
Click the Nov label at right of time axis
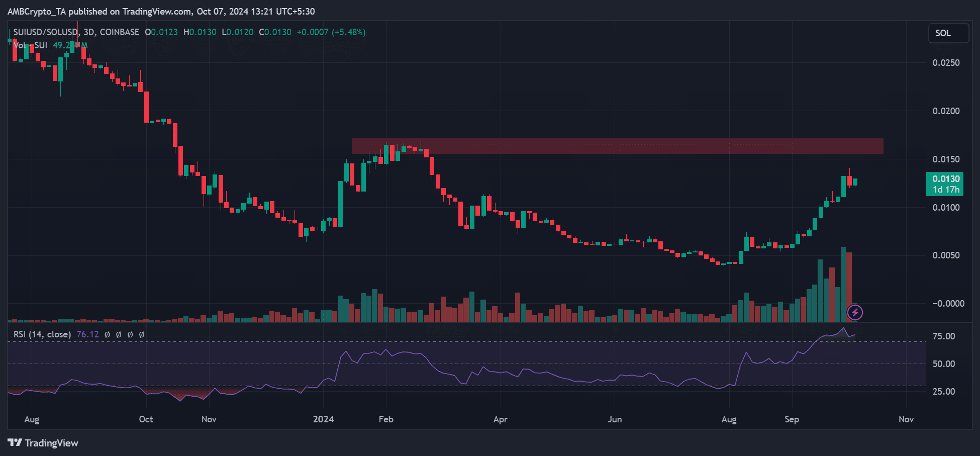click(x=906, y=419)
